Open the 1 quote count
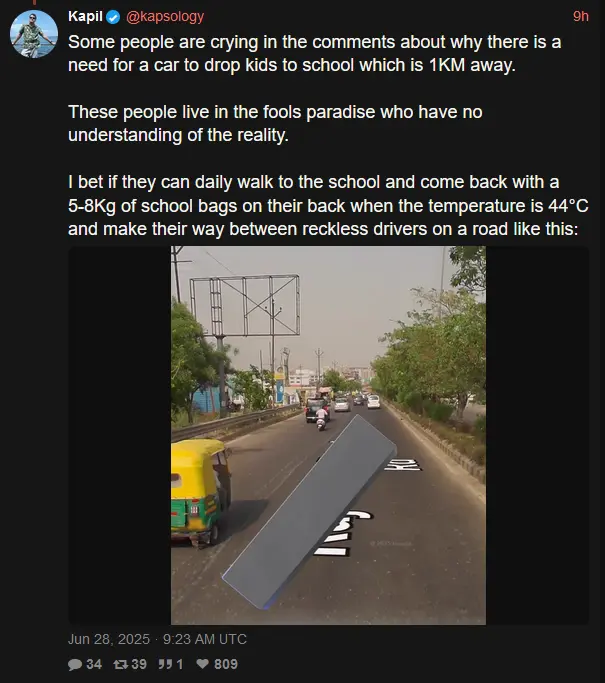Image resolution: width=605 pixels, height=683 pixels. point(180,664)
